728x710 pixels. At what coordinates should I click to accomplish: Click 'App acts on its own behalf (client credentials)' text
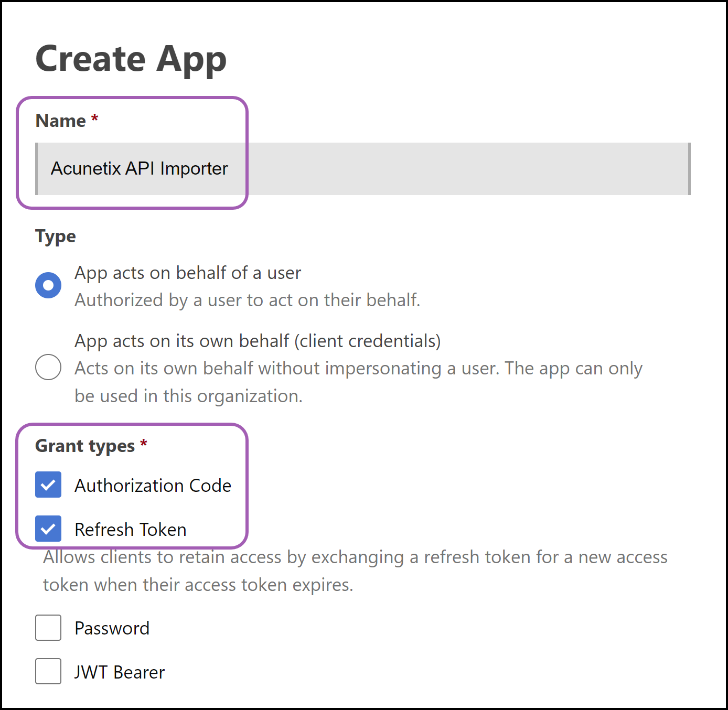[258, 341]
